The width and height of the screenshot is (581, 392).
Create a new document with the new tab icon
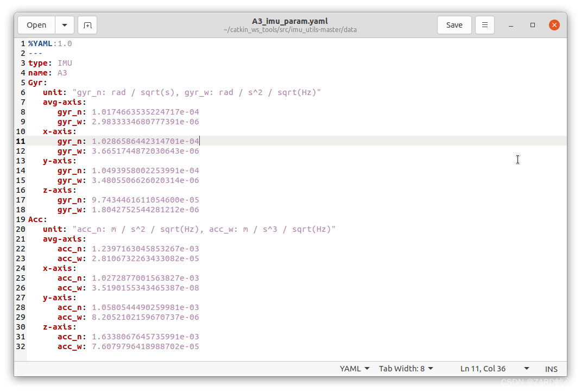tap(87, 25)
